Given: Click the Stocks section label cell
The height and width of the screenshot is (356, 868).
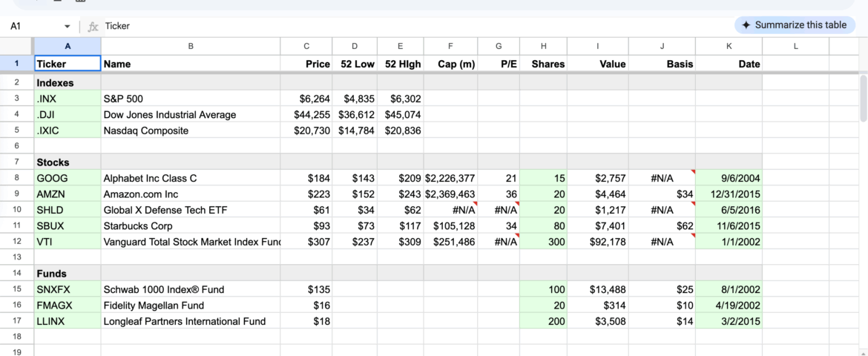Looking at the screenshot, I should [68, 162].
